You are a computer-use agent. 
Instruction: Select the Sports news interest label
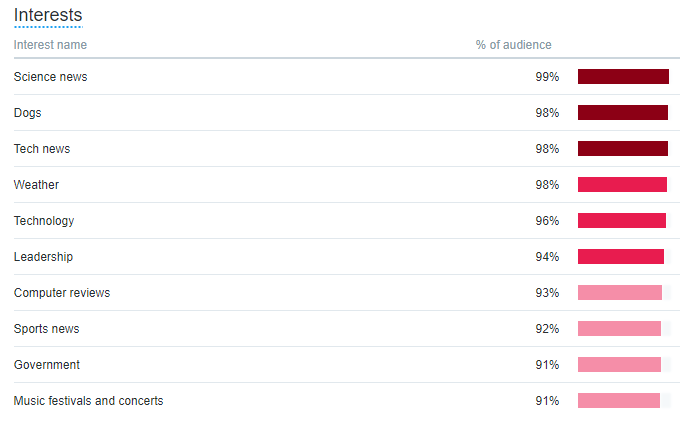pos(46,329)
